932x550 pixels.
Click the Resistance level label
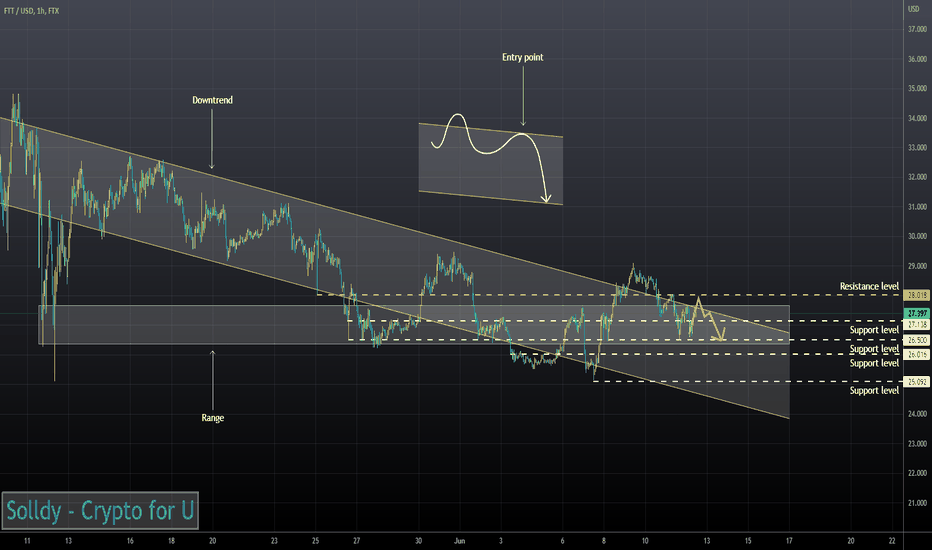pos(869,287)
